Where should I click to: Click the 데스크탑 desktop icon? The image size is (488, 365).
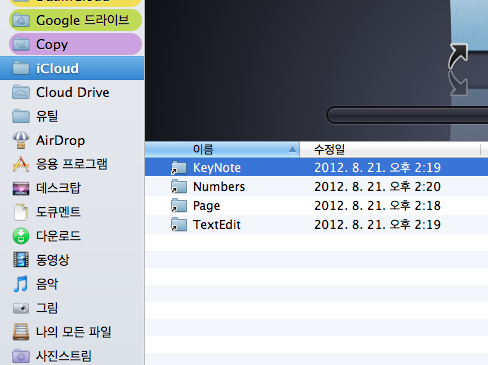point(21,188)
